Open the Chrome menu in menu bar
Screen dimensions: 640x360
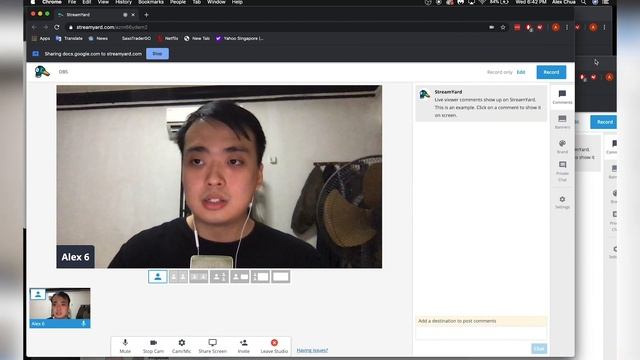[x=52, y=2]
